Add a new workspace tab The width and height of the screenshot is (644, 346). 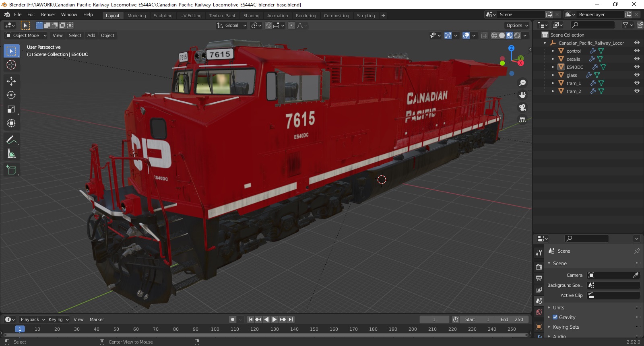click(383, 16)
